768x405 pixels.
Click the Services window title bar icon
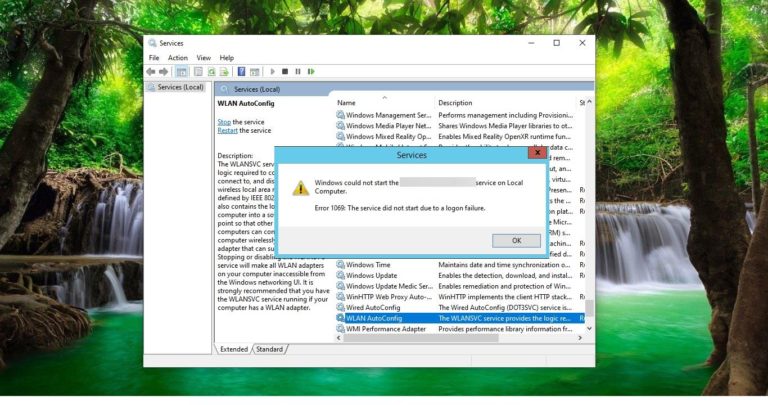point(152,43)
